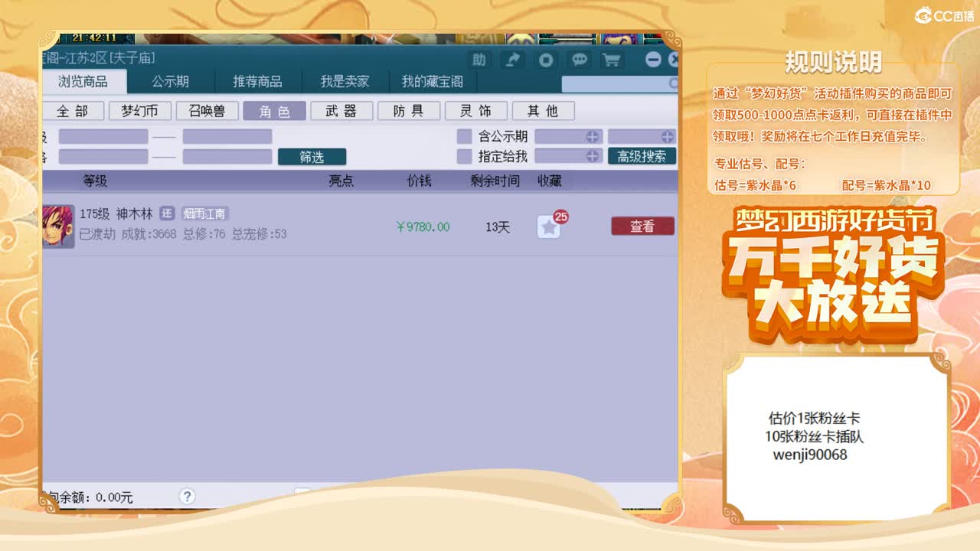The width and height of the screenshot is (980, 551).
Task: Select the 灵饰 category filter
Action: (x=475, y=111)
